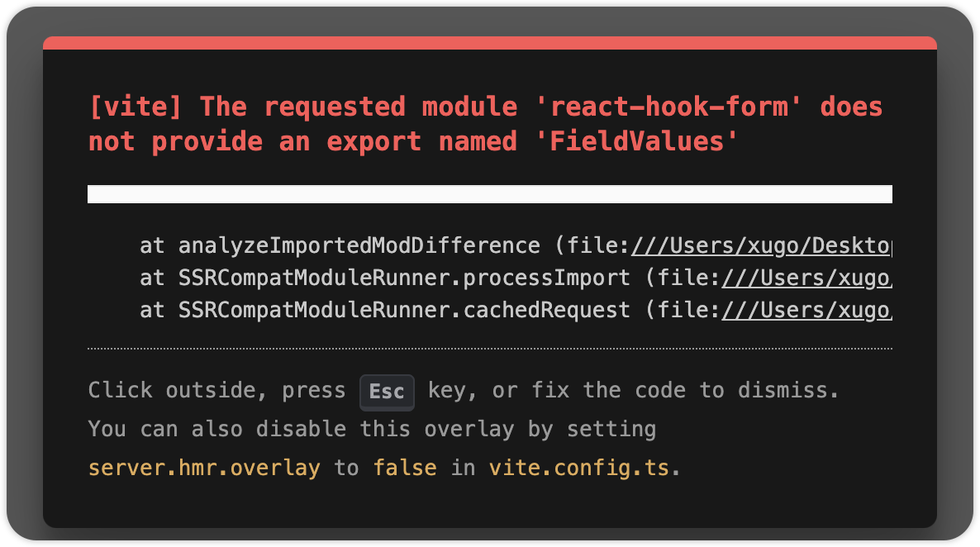Click the analyzeImportedModDifference function name
Viewport: 980px width, 547px height.
(x=358, y=246)
